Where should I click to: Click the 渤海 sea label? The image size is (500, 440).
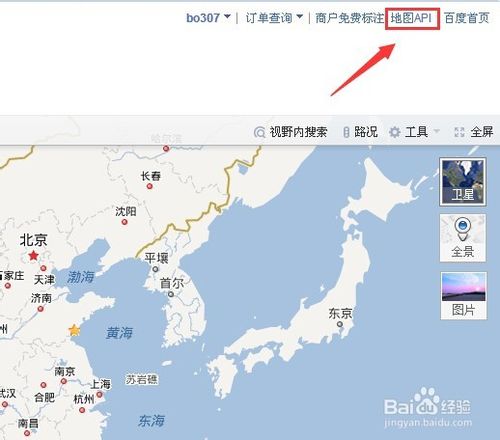tap(81, 277)
